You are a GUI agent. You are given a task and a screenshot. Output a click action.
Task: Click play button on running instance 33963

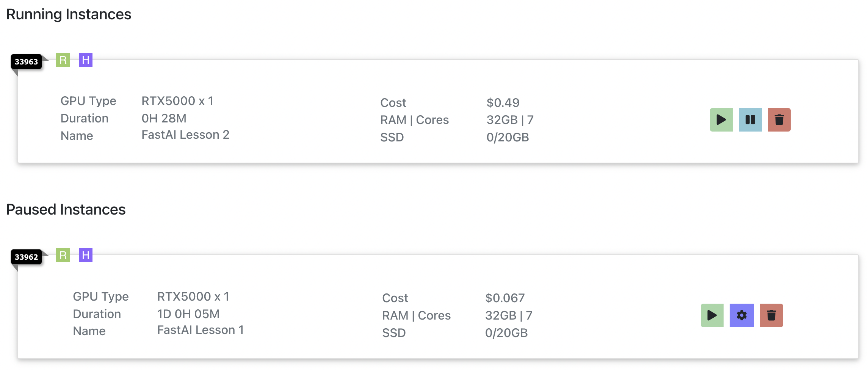tap(721, 120)
